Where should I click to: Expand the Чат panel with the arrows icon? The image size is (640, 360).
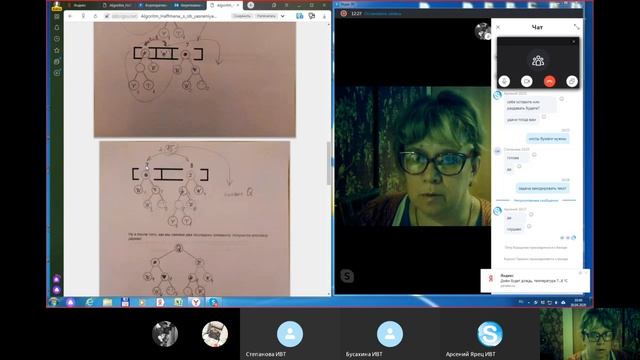(x=576, y=27)
